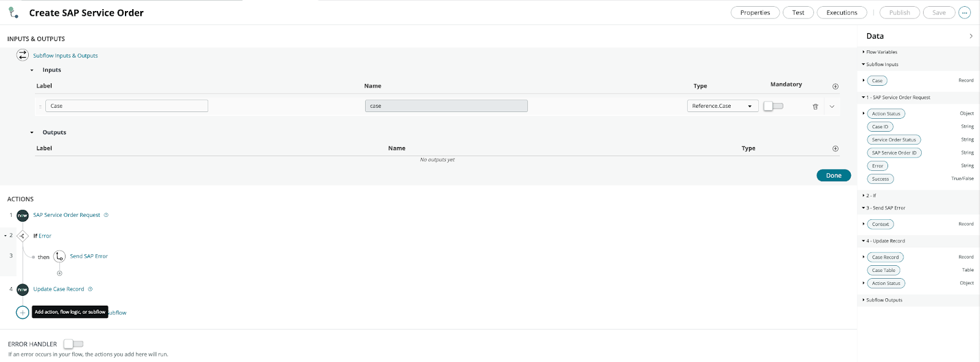
Task: Expand the Case Record pill arrow
Action: click(864, 257)
